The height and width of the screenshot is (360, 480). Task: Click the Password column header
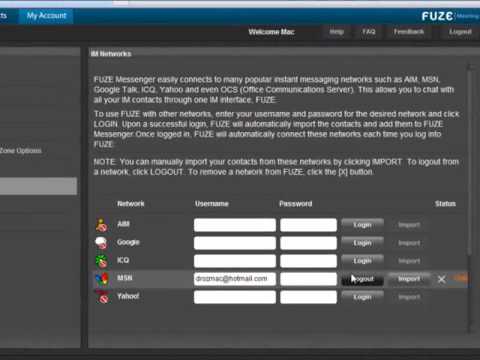coord(295,204)
